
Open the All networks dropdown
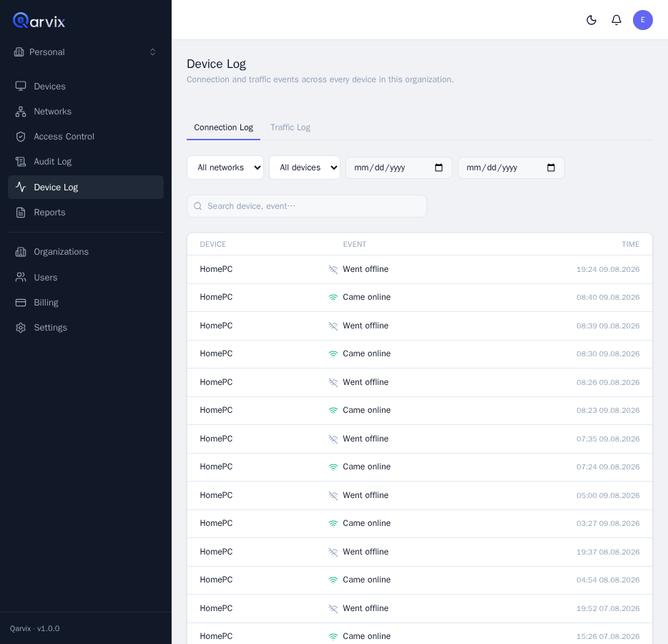pyautogui.click(x=225, y=167)
